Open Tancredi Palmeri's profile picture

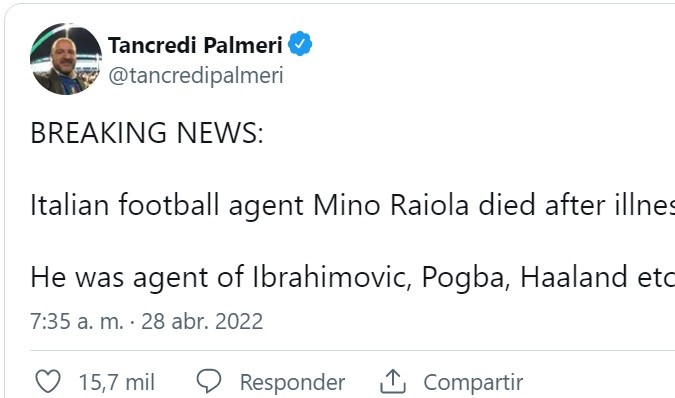pos(66,59)
